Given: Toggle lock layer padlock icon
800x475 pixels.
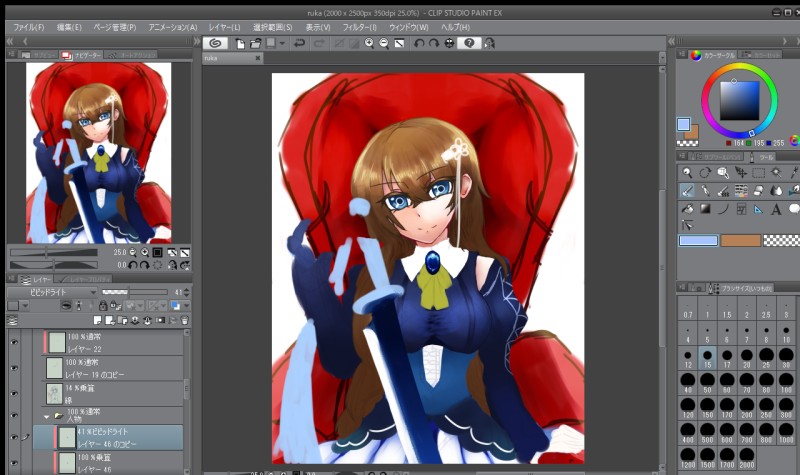Looking at the screenshot, I should (x=103, y=306).
